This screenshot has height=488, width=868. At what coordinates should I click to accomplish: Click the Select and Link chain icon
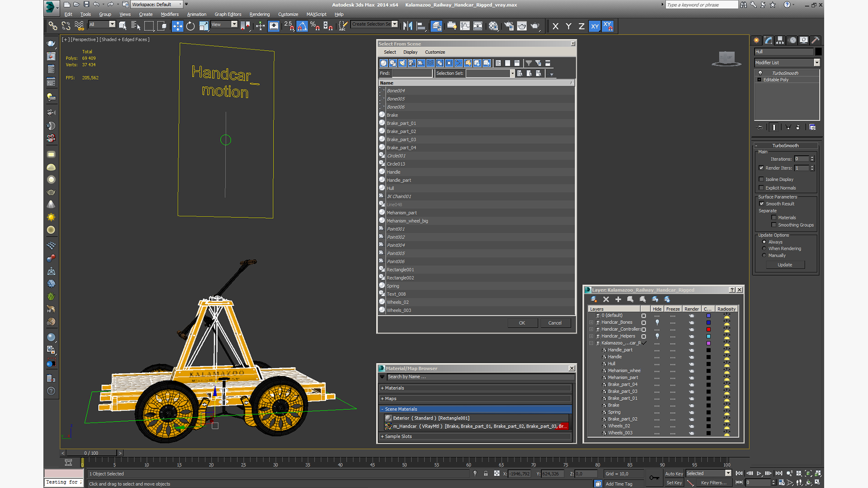pos(53,26)
